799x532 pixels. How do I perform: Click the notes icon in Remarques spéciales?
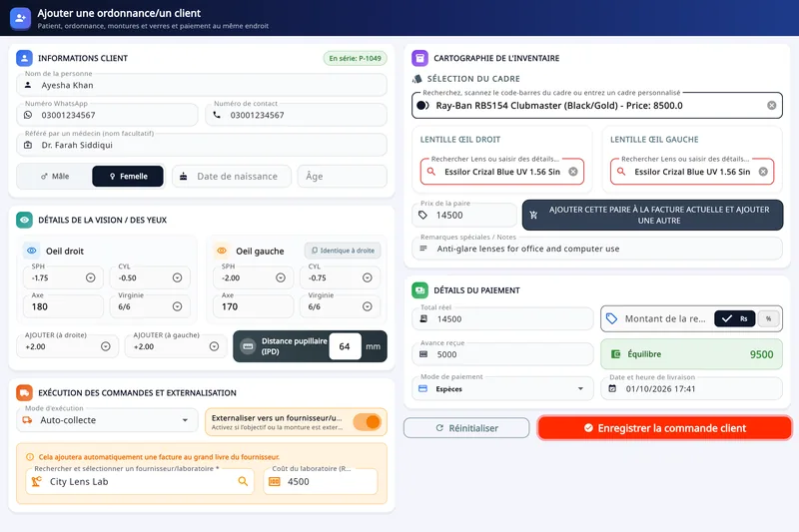[422, 249]
